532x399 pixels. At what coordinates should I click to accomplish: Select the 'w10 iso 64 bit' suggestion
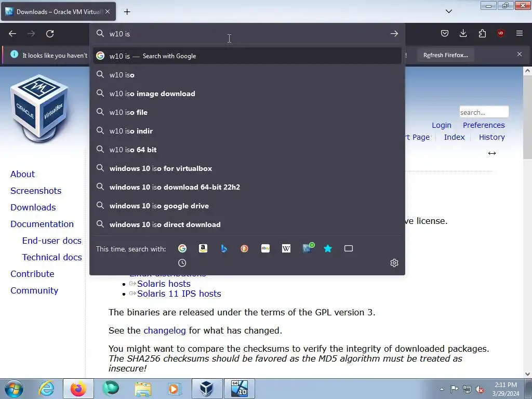click(247, 150)
